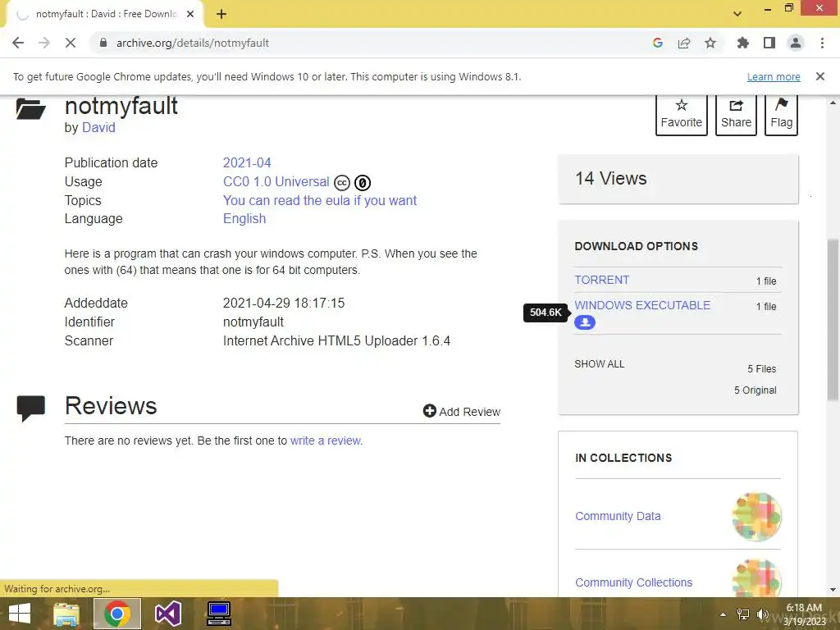
Task: Click Add Review
Action: click(x=462, y=412)
